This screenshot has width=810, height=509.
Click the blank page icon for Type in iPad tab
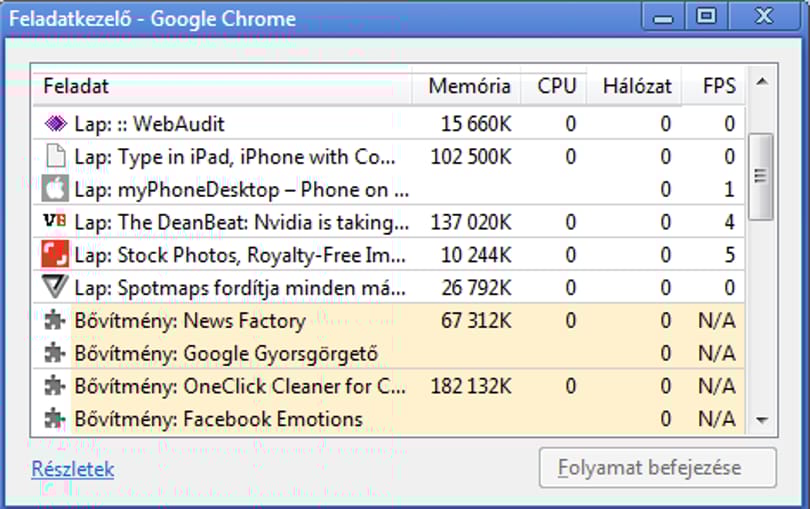(x=56, y=157)
